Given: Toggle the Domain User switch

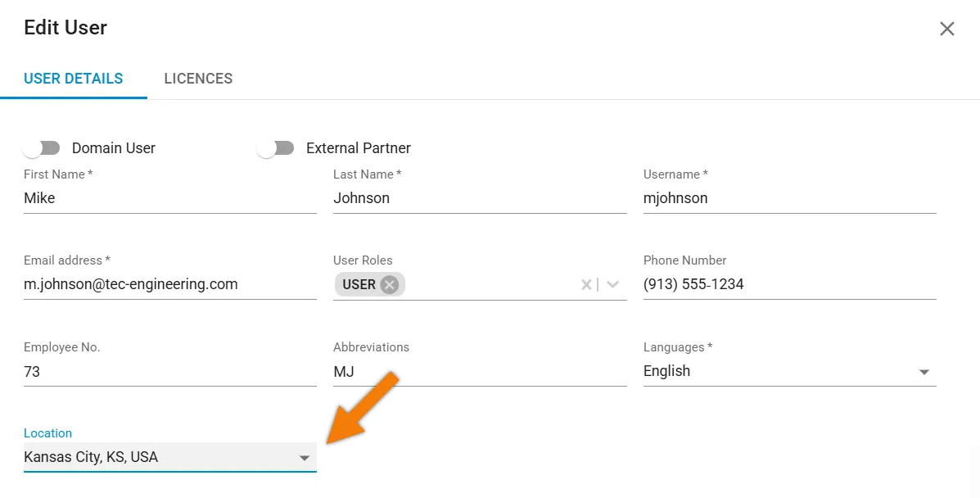Looking at the screenshot, I should coord(41,148).
